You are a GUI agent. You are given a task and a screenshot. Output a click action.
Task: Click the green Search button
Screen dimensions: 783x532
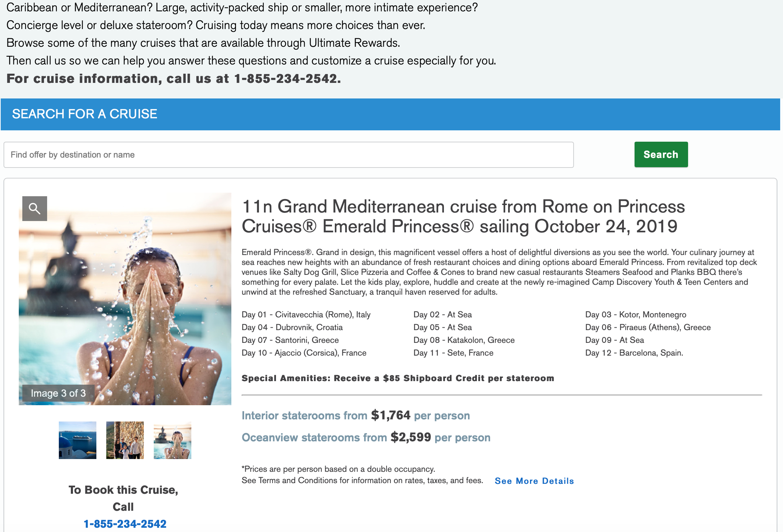[x=661, y=154]
